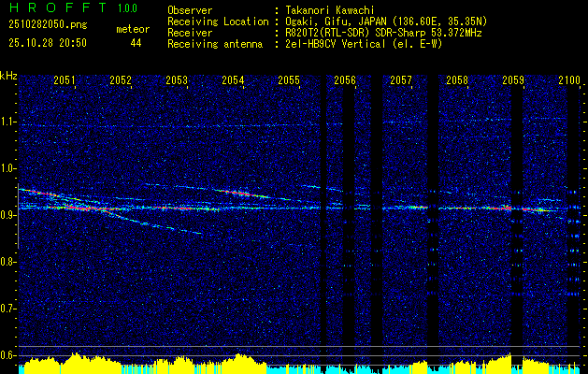
Task: Click the kHz axis unit label
Action: tap(8, 76)
